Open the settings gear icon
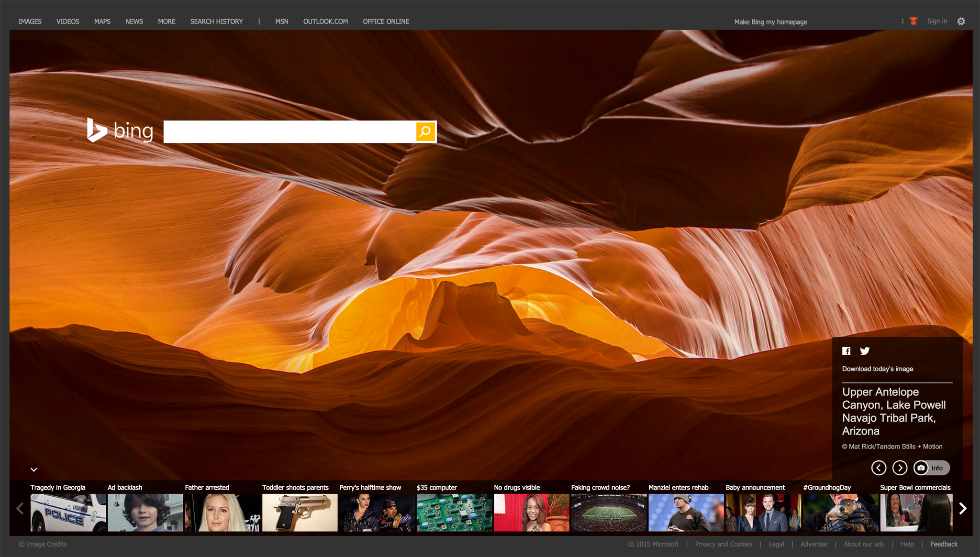 click(x=961, y=22)
